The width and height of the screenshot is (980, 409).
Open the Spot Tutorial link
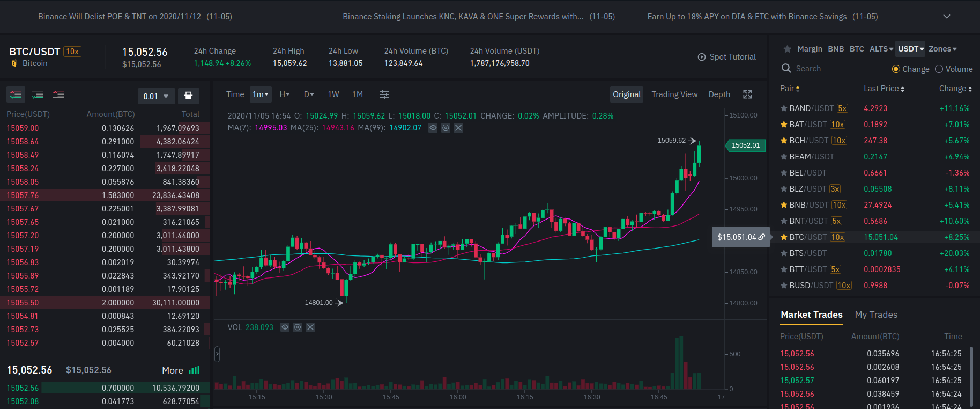coord(726,57)
